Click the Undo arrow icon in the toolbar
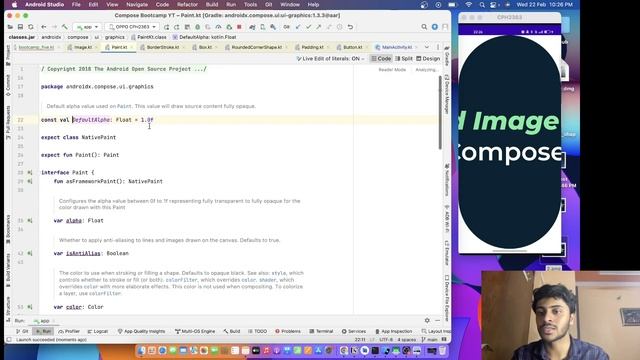Viewport: 640px width, 360px height. (350, 27)
